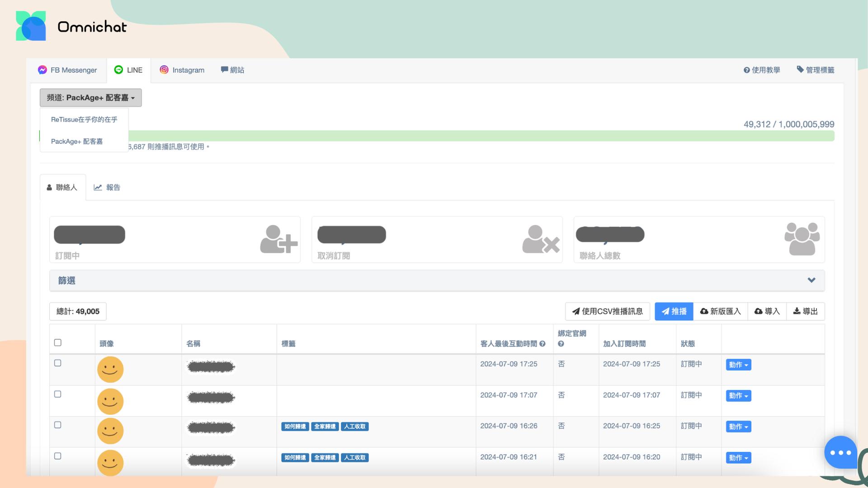Check the row joined 2024-07-09 17:25
Screen dimensions: 868x488
point(58,363)
